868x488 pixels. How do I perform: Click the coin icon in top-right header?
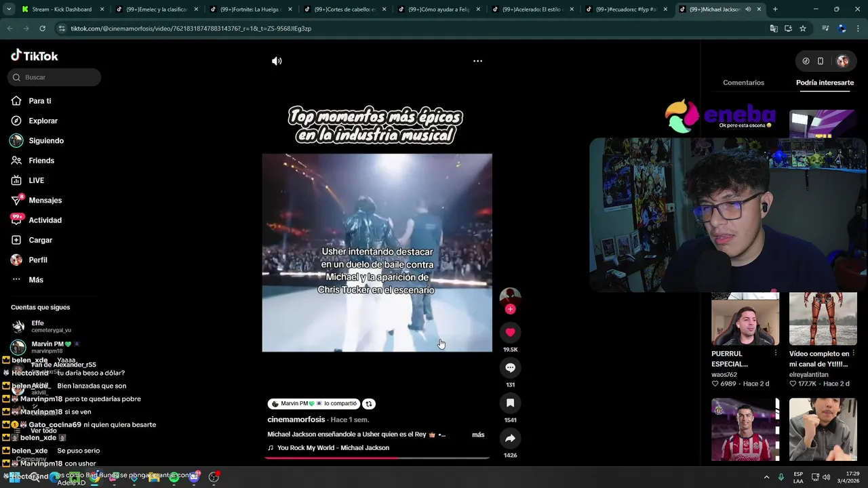coord(806,61)
